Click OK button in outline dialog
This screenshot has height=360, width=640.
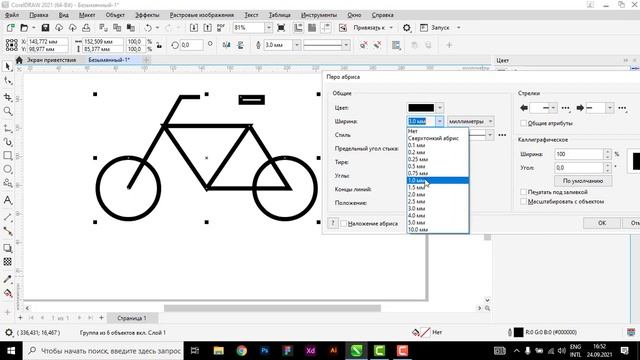(x=602, y=223)
